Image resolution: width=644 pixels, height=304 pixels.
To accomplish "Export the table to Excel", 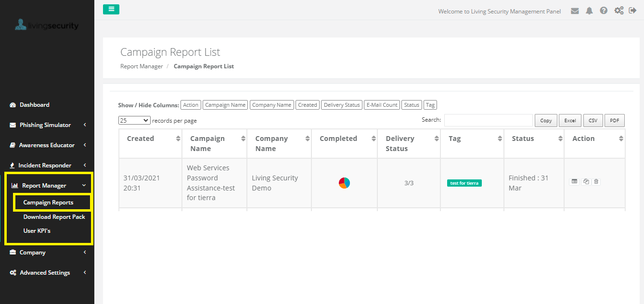I will tap(570, 120).
